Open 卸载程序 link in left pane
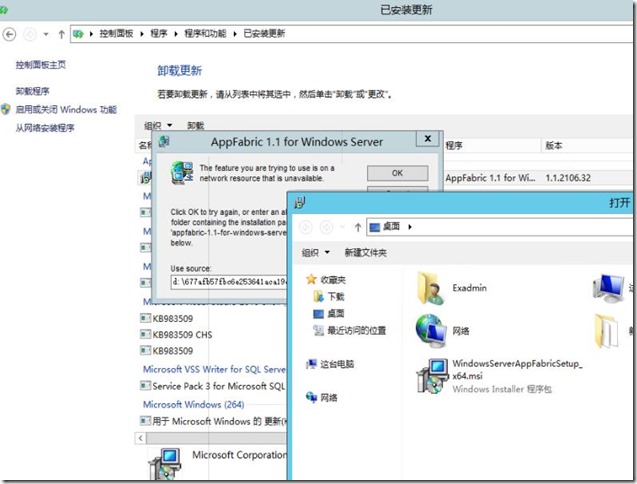Image resolution: width=637 pixels, height=484 pixels. pyautogui.click(x=32, y=91)
